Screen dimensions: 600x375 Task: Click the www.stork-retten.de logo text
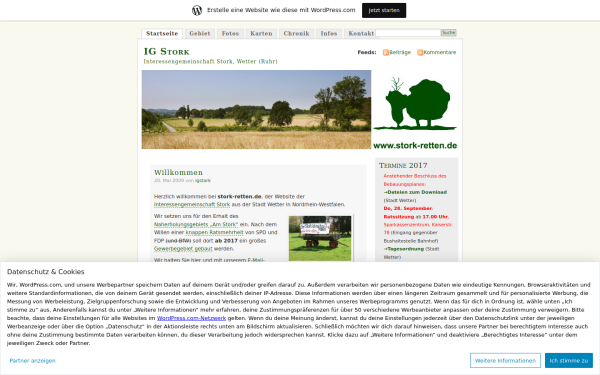[x=415, y=146]
